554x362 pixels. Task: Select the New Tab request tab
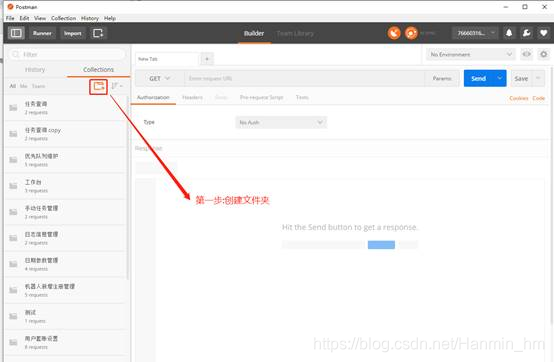pos(167,59)
